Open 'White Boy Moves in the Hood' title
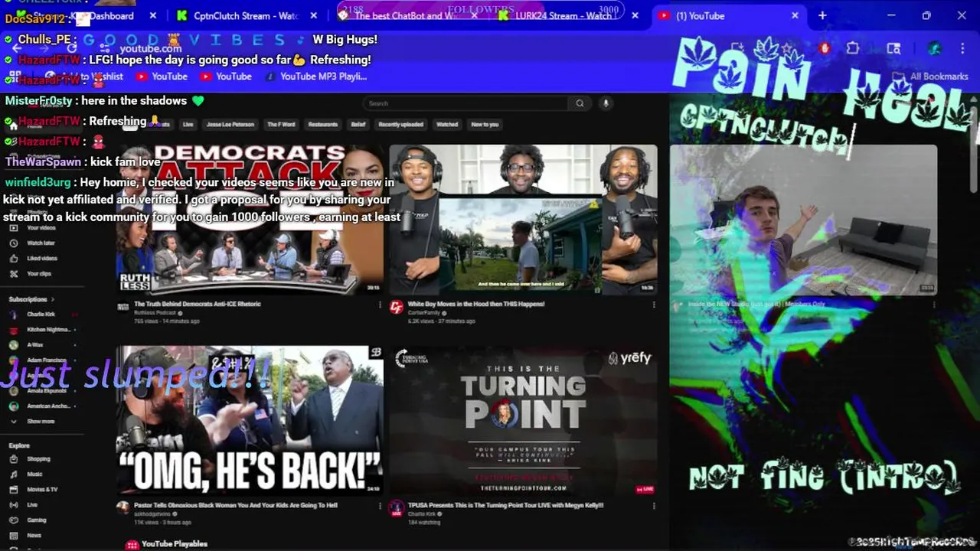Viewport: 980px width, 551px height. (x=476, y=305)
